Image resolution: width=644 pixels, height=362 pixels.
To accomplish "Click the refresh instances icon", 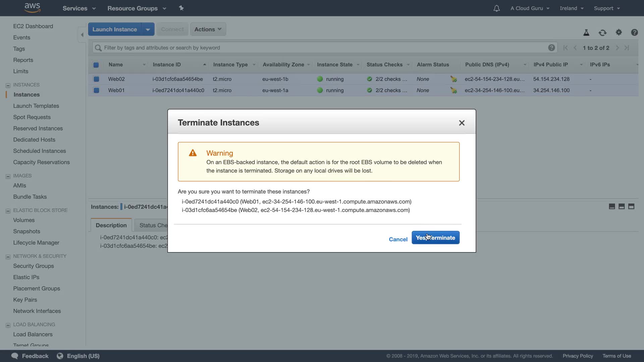I will tap(602, 33).
